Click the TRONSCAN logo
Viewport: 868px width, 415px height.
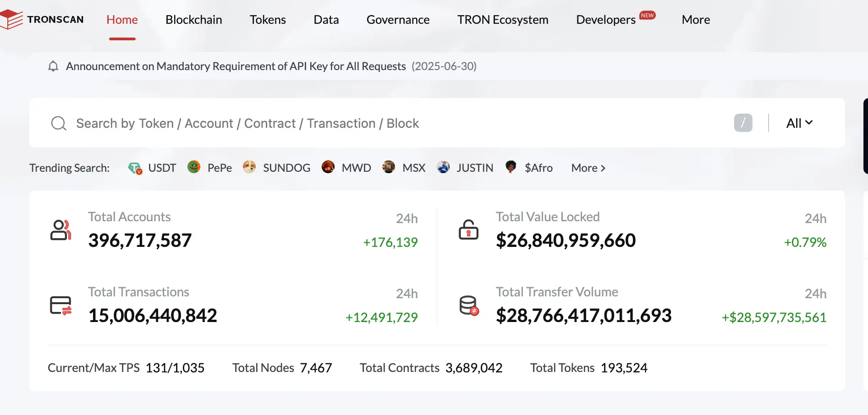[x=42, y=20]
